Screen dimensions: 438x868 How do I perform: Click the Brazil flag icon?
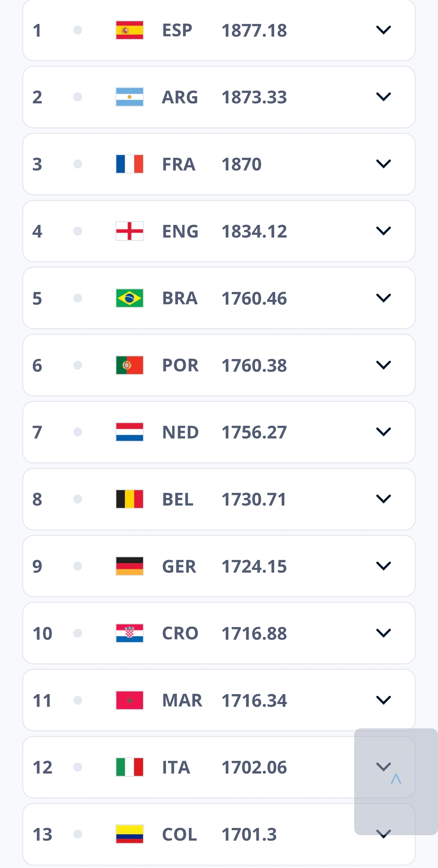[129, 298]
